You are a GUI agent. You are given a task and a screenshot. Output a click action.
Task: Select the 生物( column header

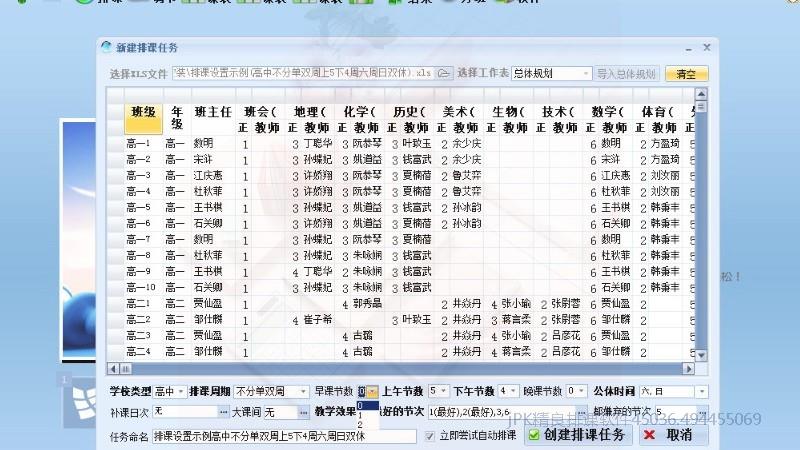(x=509, y=112)
